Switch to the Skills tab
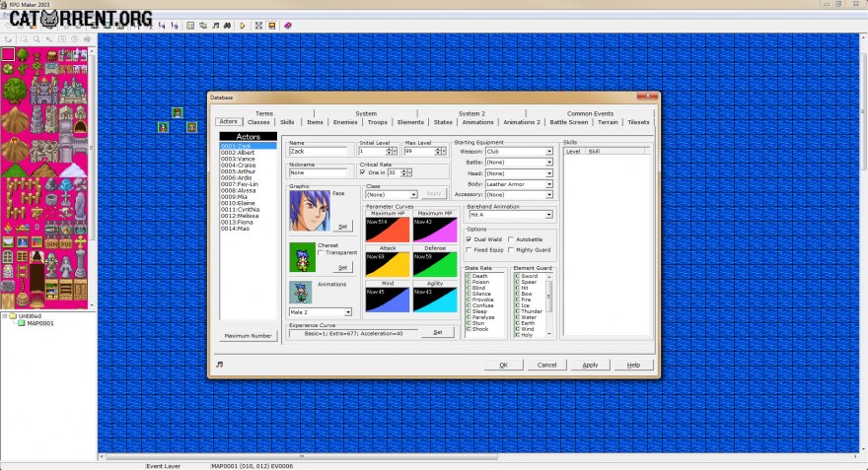The width and height of the screenshot is (868, 470). 287,122
